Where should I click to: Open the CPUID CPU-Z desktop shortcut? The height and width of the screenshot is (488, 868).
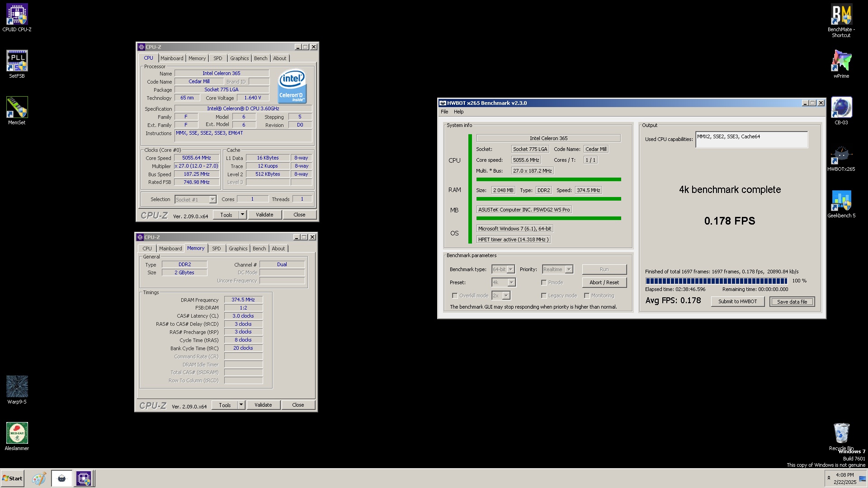click(x=17, y=18)
